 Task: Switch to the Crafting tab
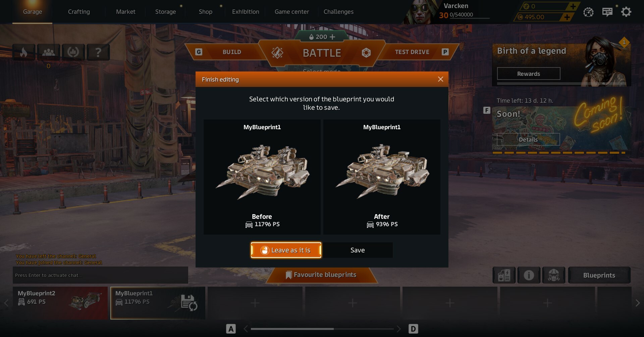[79, 12]
